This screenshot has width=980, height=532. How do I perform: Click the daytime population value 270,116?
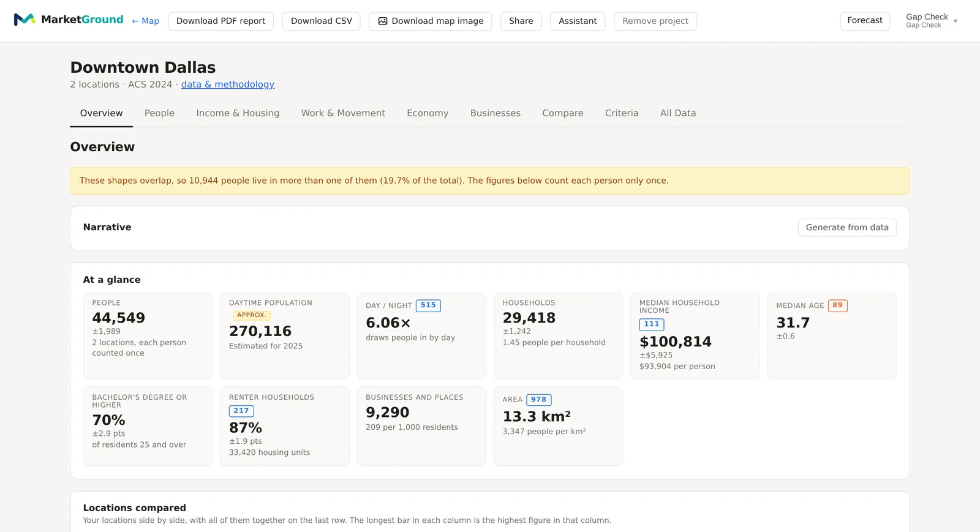(x=260, y=332)
